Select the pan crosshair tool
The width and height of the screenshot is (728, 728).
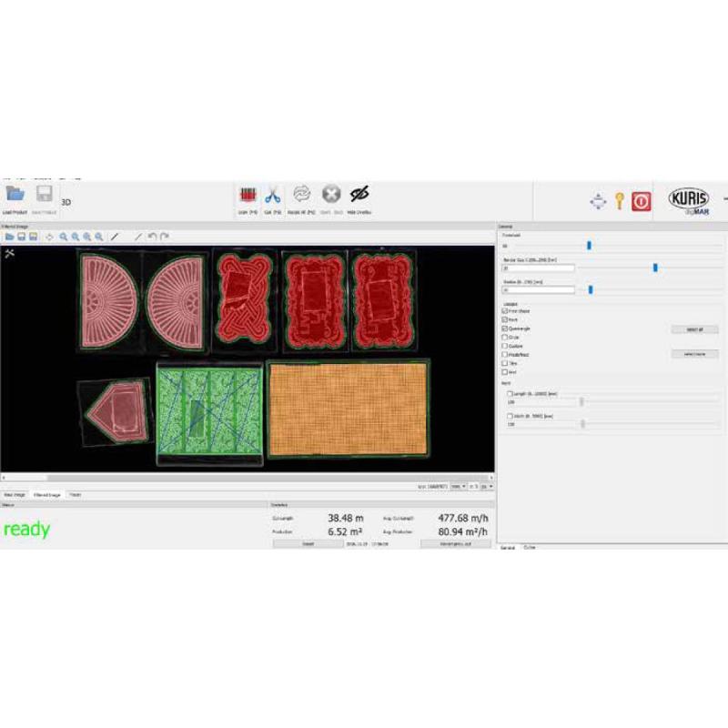(x=49, y=237)
